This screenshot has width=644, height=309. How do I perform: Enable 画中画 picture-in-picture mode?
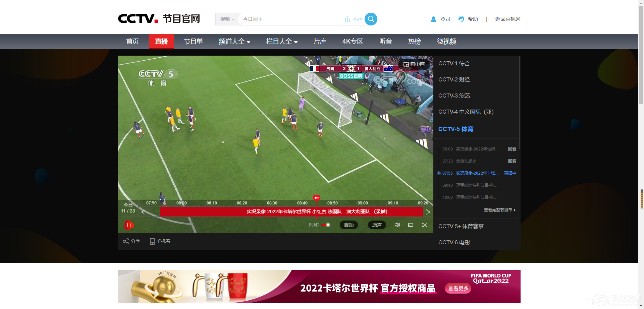pos(414,64)
